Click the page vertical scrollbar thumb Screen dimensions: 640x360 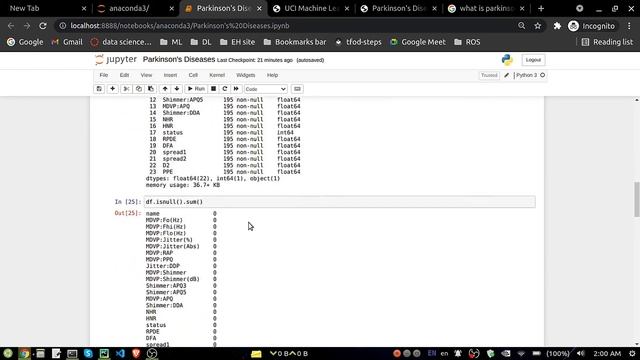tap(637, 200)
